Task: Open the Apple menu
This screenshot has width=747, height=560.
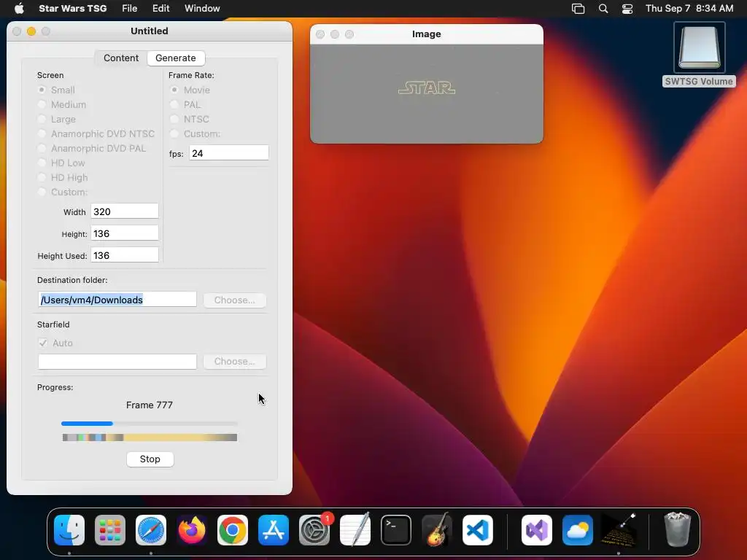Action: point(19,8)
